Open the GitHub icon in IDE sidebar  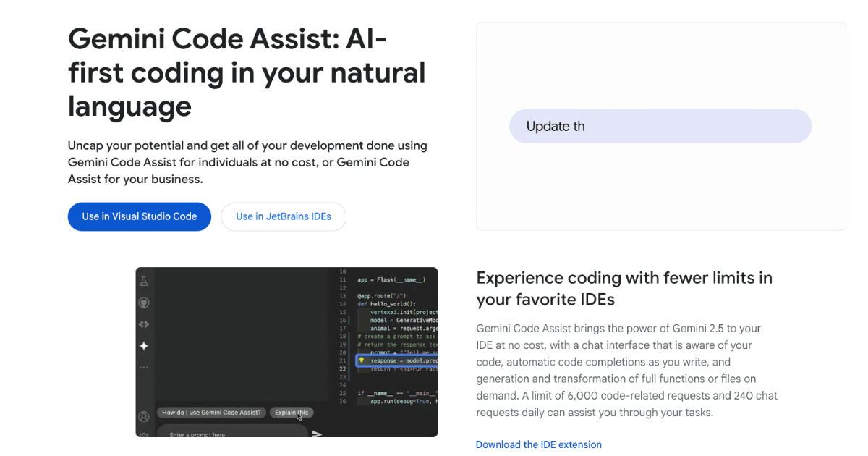tap(144, 303)
